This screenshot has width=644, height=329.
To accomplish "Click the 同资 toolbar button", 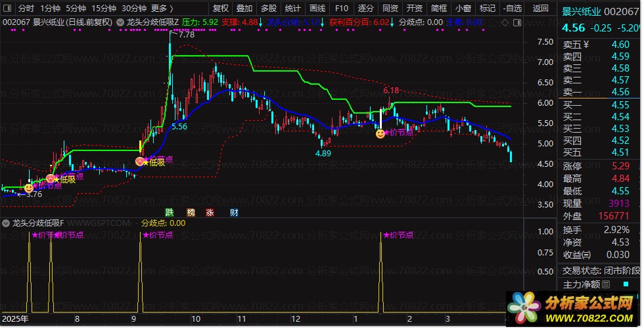I will point(390,8).
